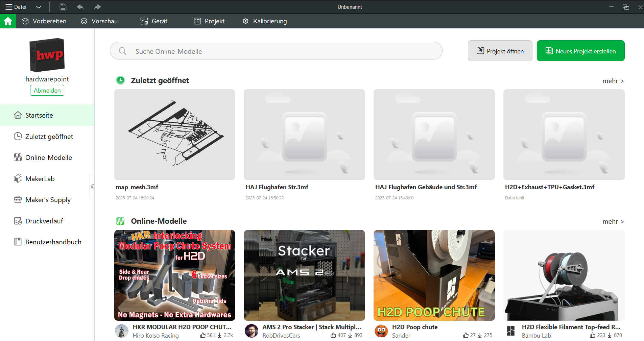
Task: Open Maker's Supply in the sidebar
Action: point(47,200)
